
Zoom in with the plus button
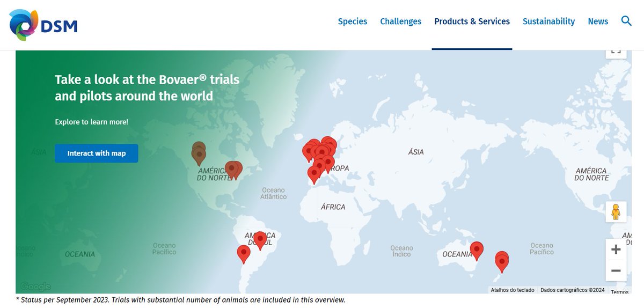coord(616,250)
